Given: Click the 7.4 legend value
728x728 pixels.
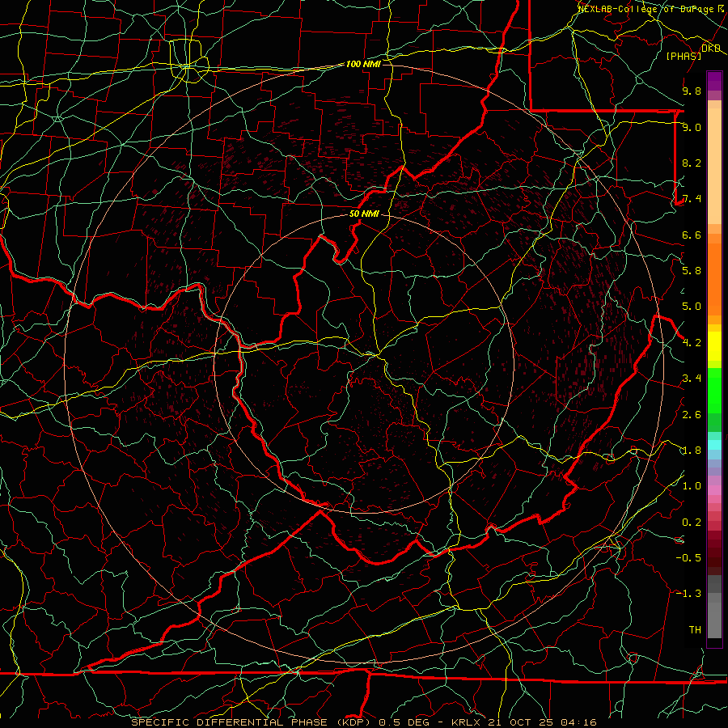Looking at the screenshot, I should pyautogui.click(x=692, y=199).
